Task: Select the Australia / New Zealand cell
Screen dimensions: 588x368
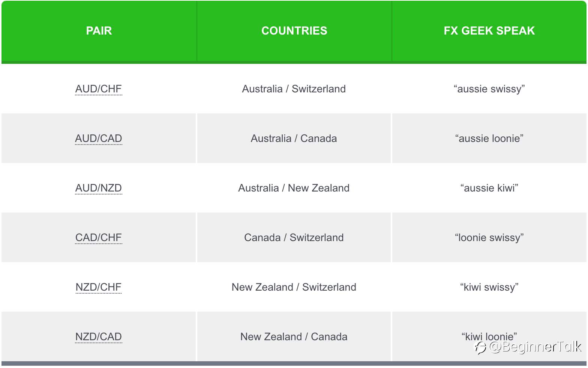Action: pyautogui.click(x=294, y=188)
